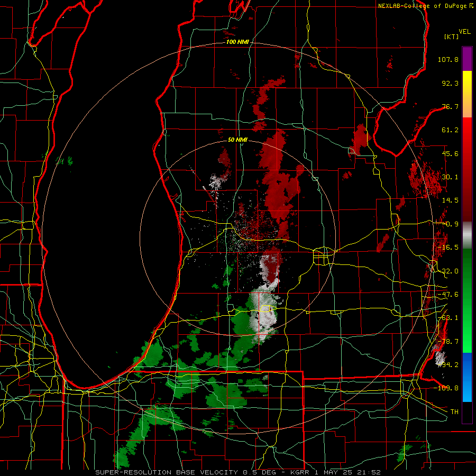
Task: Select the 107.8 velocity scale value
Action: pos(448,59)
